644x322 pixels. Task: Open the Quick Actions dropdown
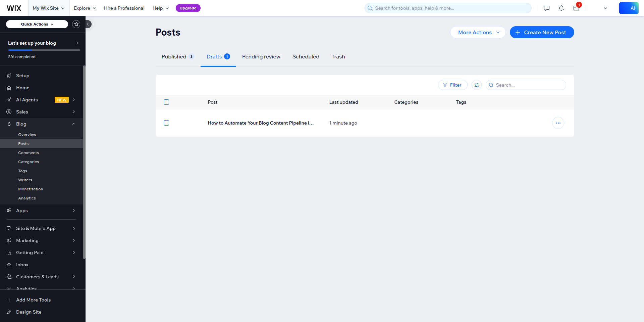pyautogui.click(x=37, y=24)
